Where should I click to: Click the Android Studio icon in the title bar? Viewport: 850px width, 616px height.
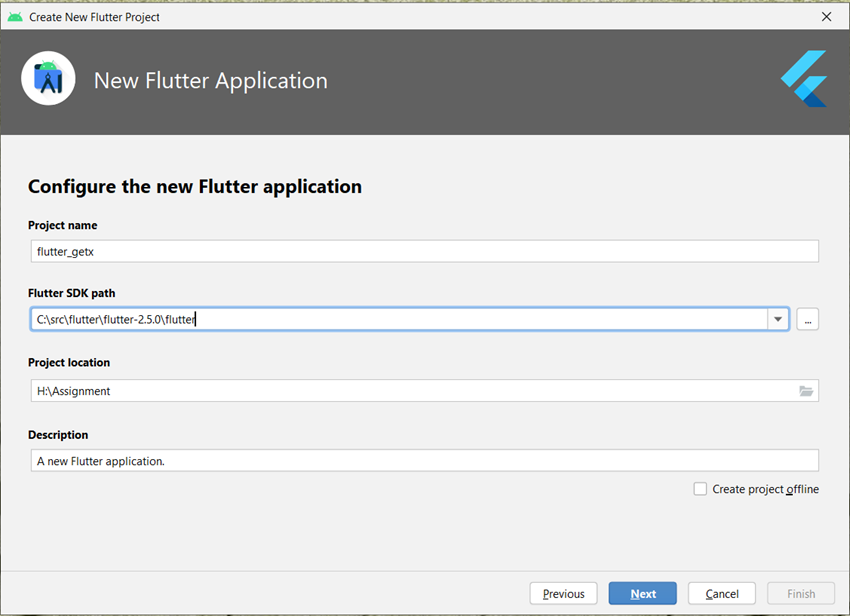13,16
